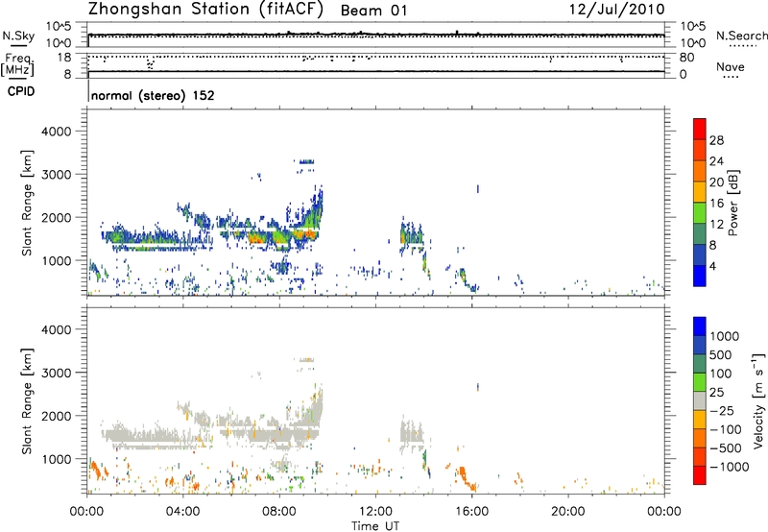The height and width of the screenshot is (532, 768).
Task: Click the 'Nave' legend label
Action: click(x=731, y=66)
